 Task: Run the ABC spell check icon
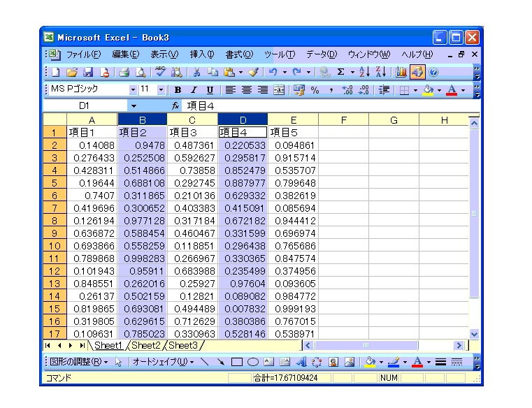[x=160, y=71]
